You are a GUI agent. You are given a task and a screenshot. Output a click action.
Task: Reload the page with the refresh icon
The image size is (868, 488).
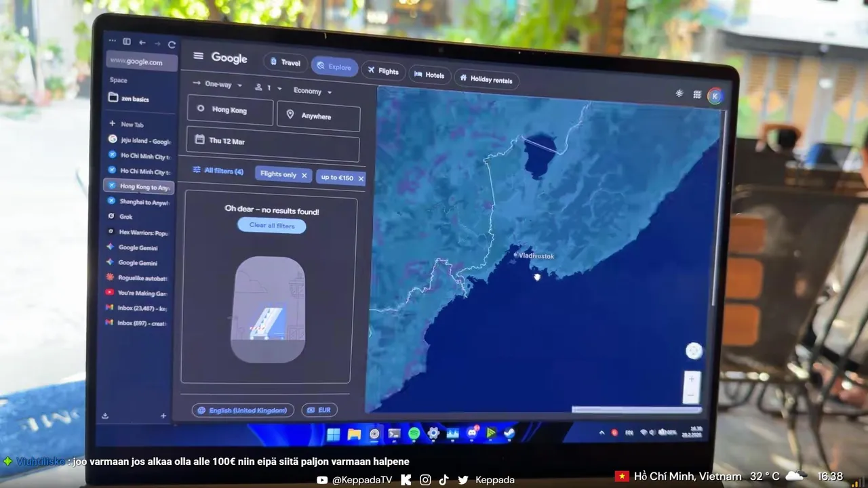point(172,45)
